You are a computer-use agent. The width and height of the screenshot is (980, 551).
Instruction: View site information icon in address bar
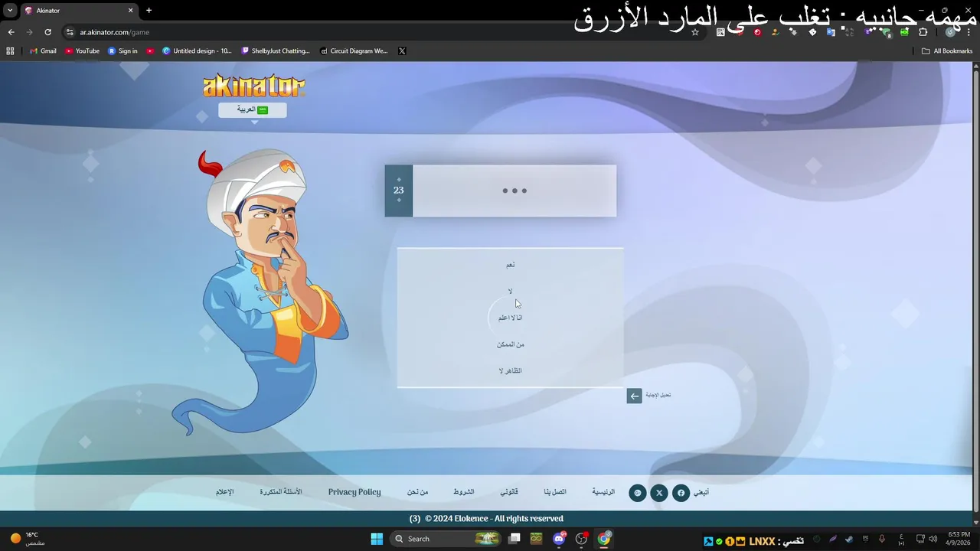[x=69, y=32]
